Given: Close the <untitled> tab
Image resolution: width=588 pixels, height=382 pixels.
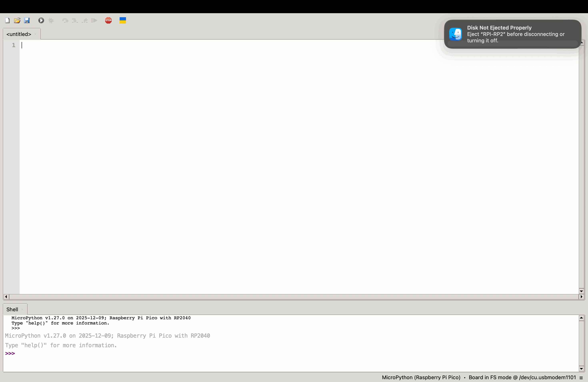Looking at the screenshot, I should [x=36, y=34].
